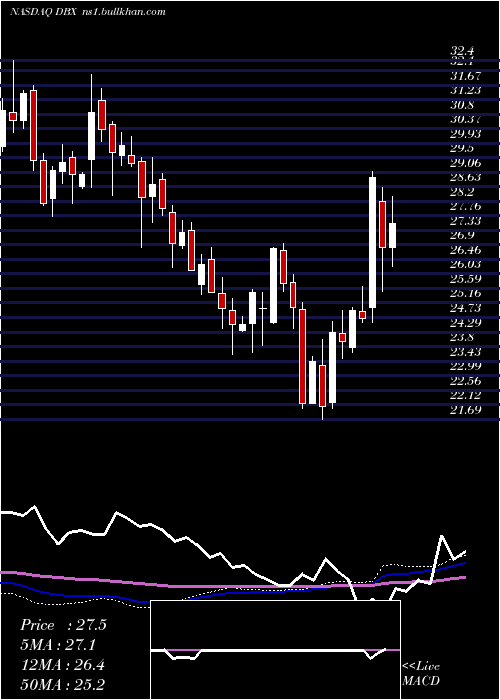Click the 25.16 price axis label
Screen dimensions: 500x700
tap(466, 293)
